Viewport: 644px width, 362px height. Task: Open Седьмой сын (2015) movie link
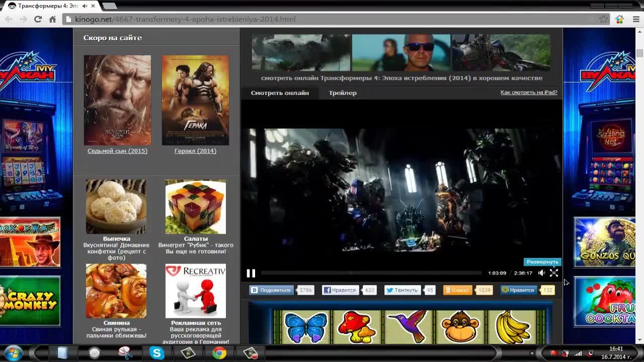[x=117, y=151]
